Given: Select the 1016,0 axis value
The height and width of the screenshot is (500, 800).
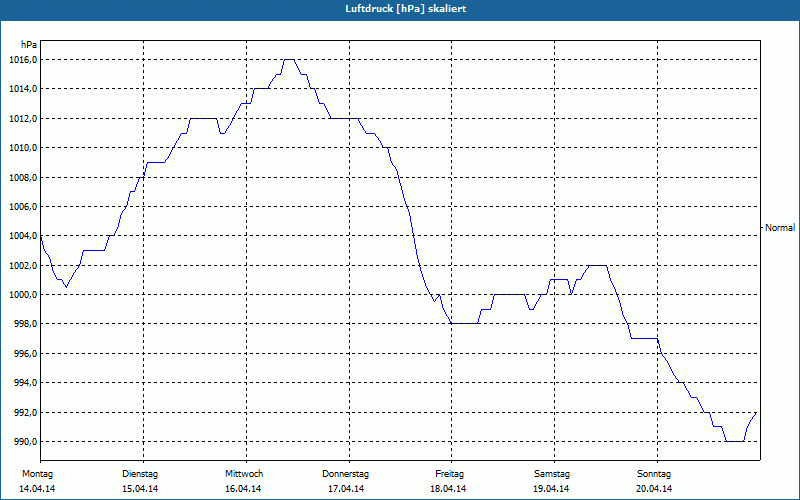Looking at the screenshot, I should (x=23, y=60).
